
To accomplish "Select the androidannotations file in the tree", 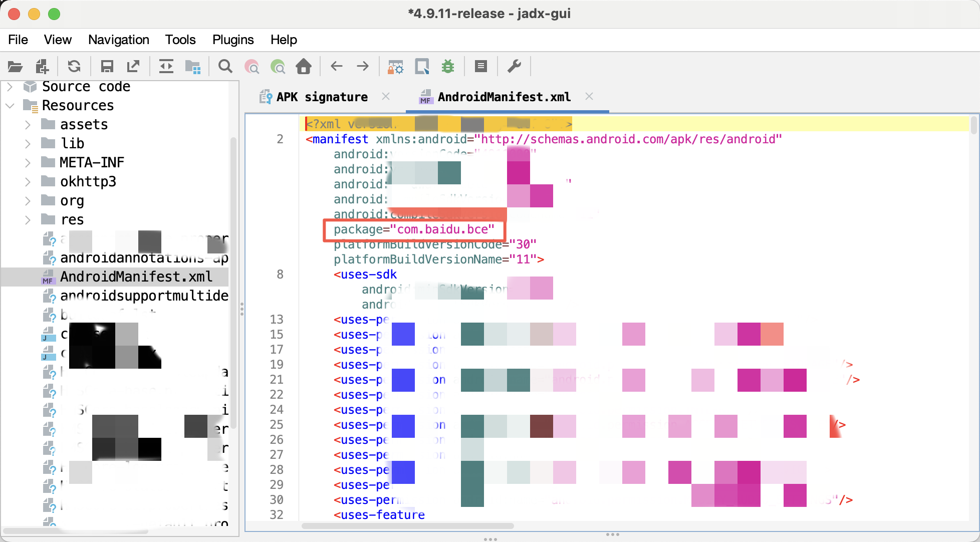I will click(x=144, y=258).
